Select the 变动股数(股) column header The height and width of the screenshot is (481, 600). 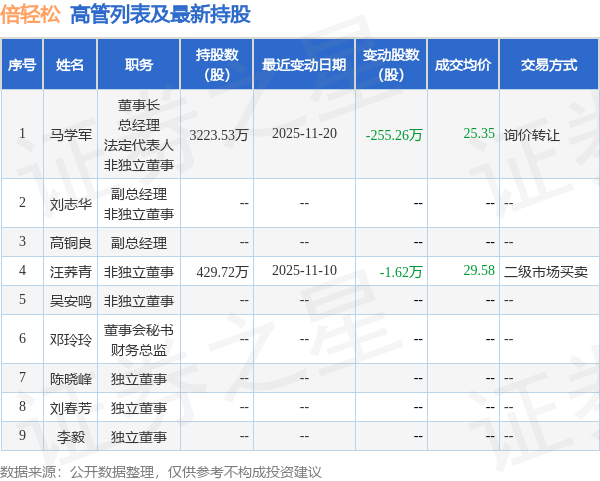click(x=391, y=65)
